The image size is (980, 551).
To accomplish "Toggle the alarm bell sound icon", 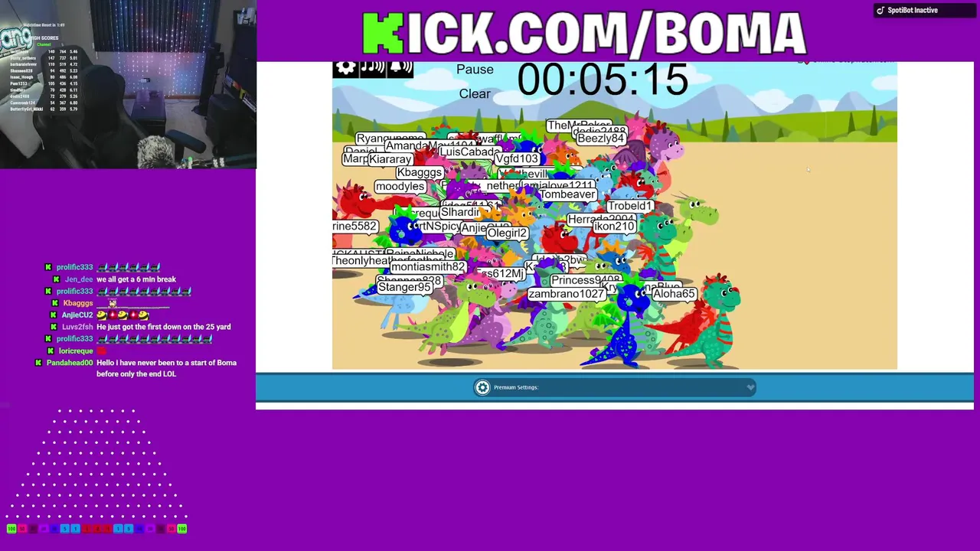I will [x=400, y=68].
